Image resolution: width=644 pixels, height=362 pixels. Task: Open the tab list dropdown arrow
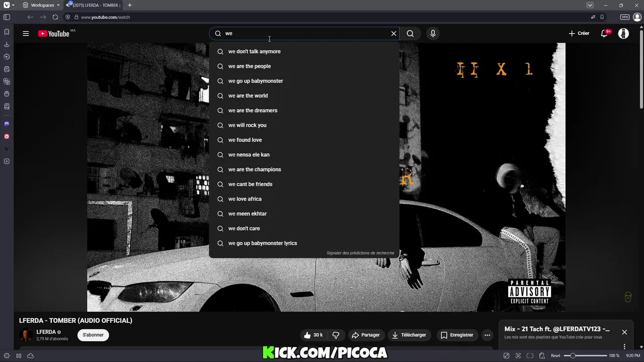[x=590, y=5]
